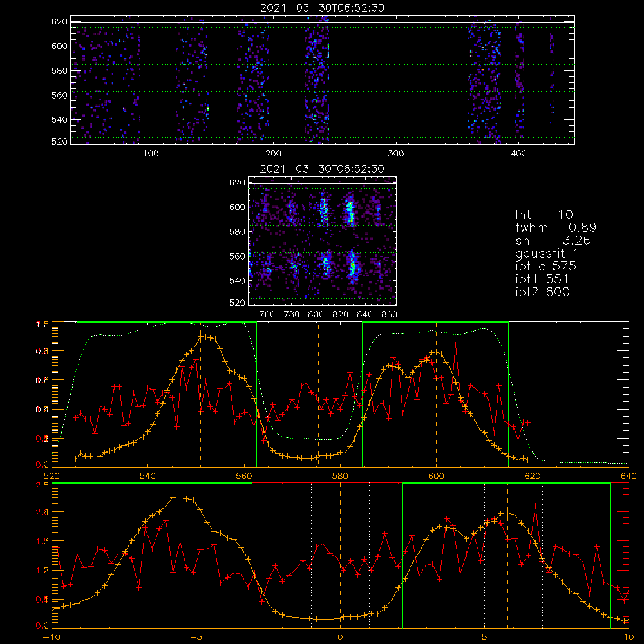
Task: Click y-axis label 2.5 on bottom plot
Action: pyautogui.click(x=44, y=486)
